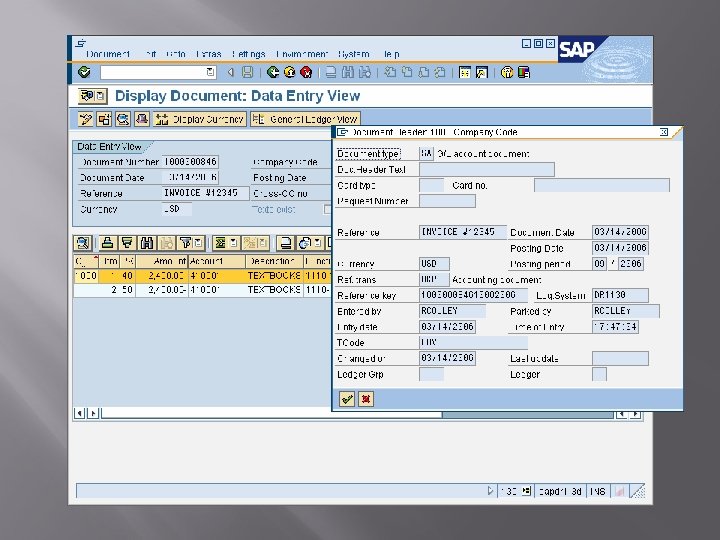The height and width of the screenshot is (540, 720).
Task: Confirm the Document Header dialog with green check
Action: (x=347, y=399)
